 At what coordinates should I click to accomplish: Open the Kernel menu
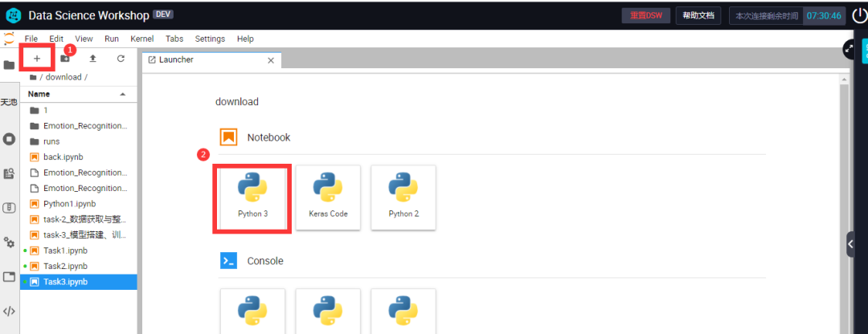[x=142, y=39]
